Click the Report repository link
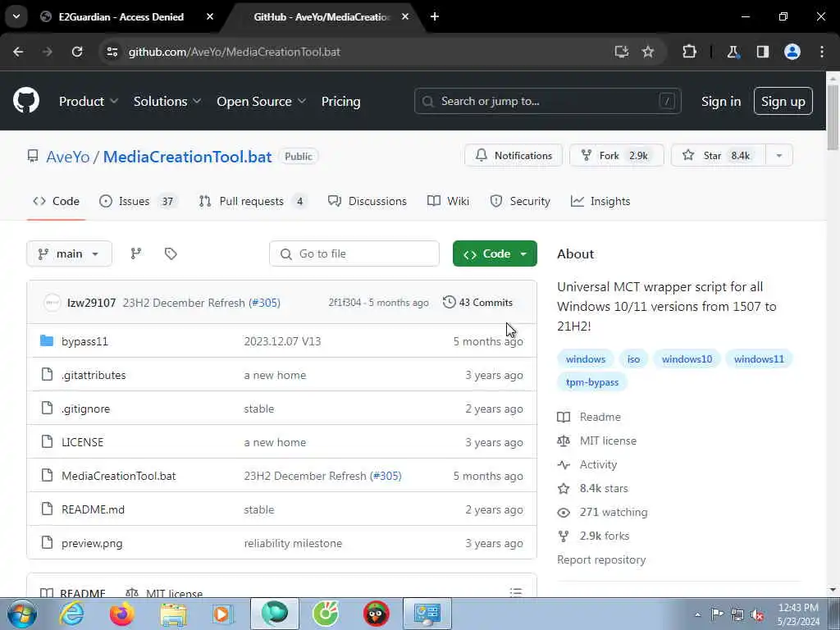The image size is (840, 630). coord(601,559)
